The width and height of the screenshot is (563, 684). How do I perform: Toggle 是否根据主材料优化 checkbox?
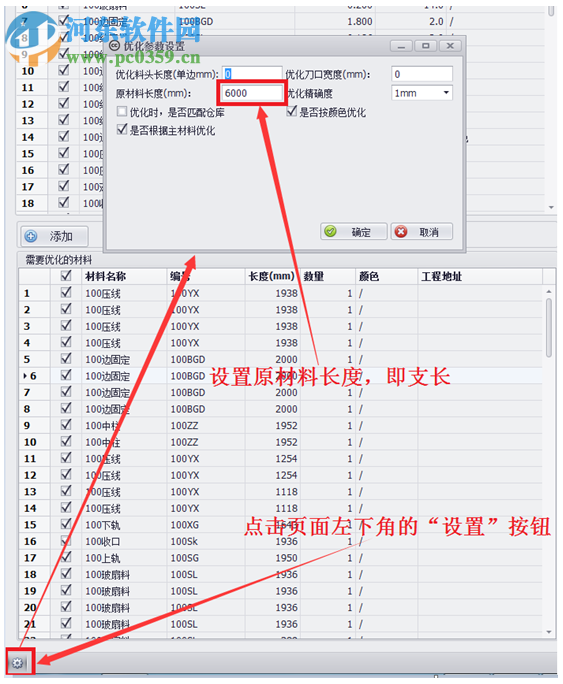tap(122, 130)
